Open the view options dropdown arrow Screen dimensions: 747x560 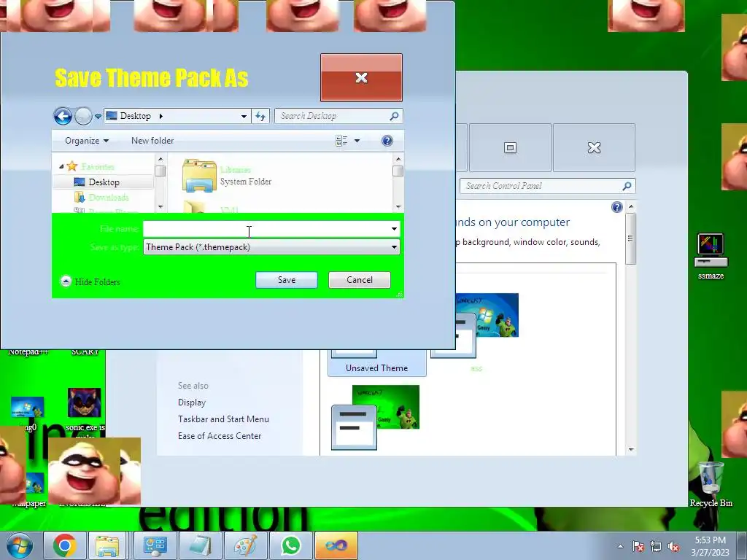357,141
